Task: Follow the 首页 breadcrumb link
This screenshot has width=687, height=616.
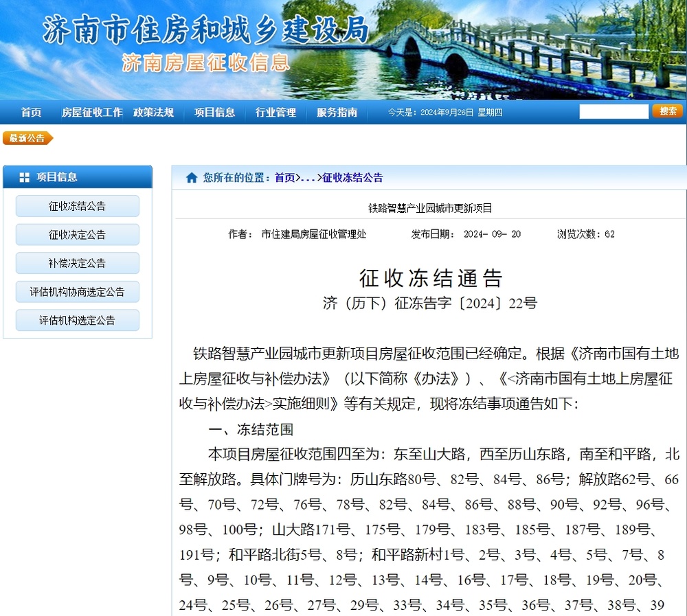Action: click(x=285, y=177)
